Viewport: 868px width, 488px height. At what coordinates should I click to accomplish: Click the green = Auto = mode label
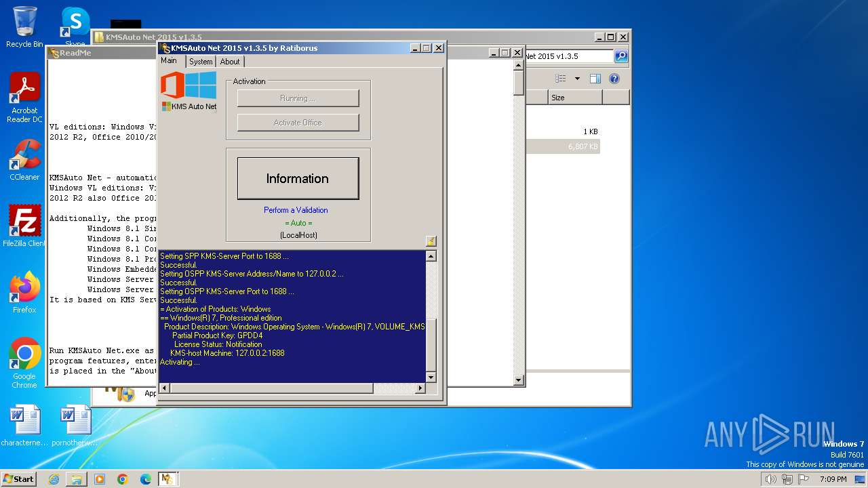[298, 223]
